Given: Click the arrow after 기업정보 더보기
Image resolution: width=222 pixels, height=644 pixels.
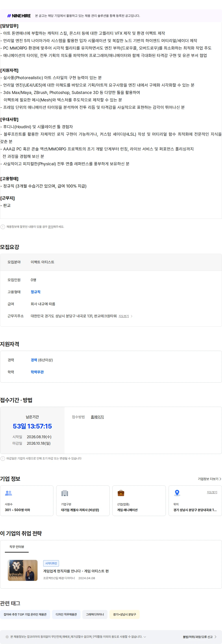Looking at the screenshot, I should coord(220,479).
